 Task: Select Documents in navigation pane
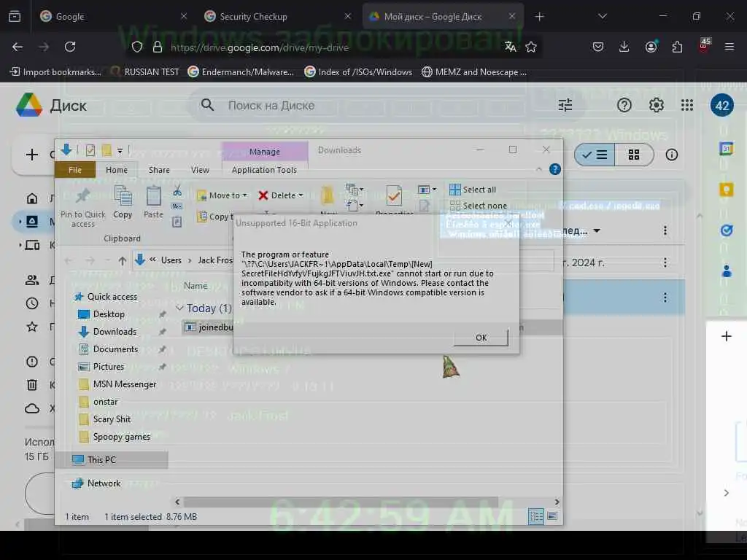pos(108,349)
